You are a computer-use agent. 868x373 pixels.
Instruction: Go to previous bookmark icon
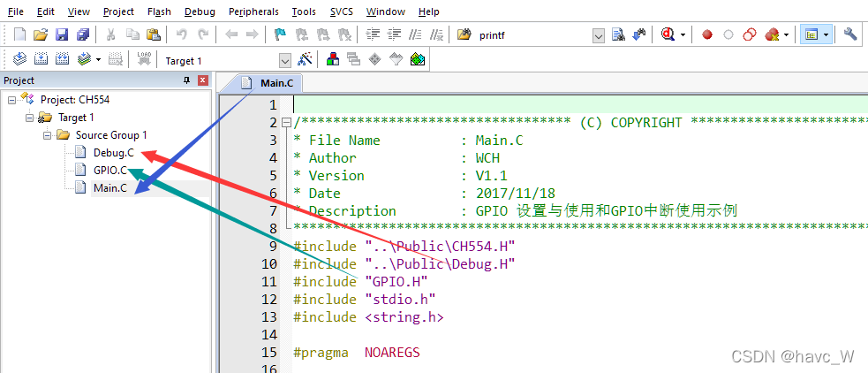[302, 35]
